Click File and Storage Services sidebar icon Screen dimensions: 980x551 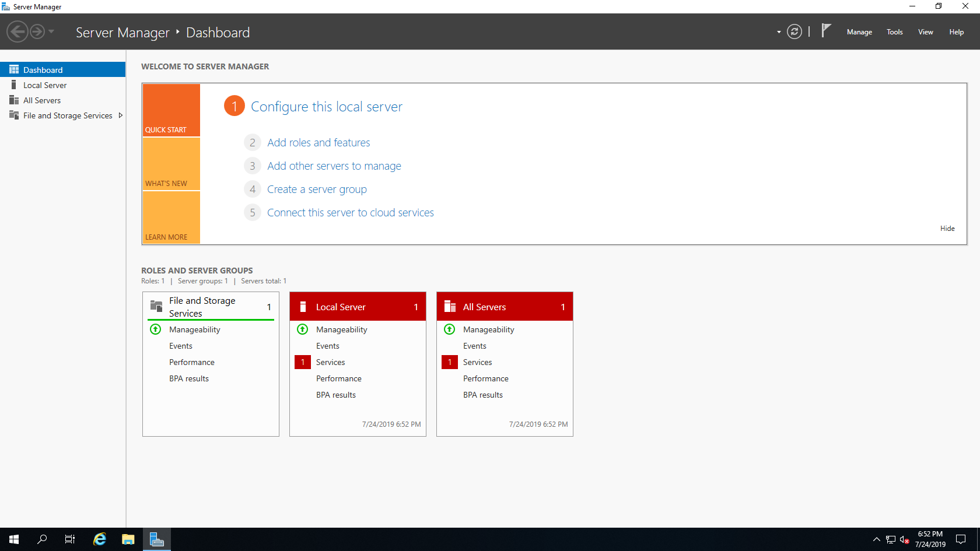(14, 115)
